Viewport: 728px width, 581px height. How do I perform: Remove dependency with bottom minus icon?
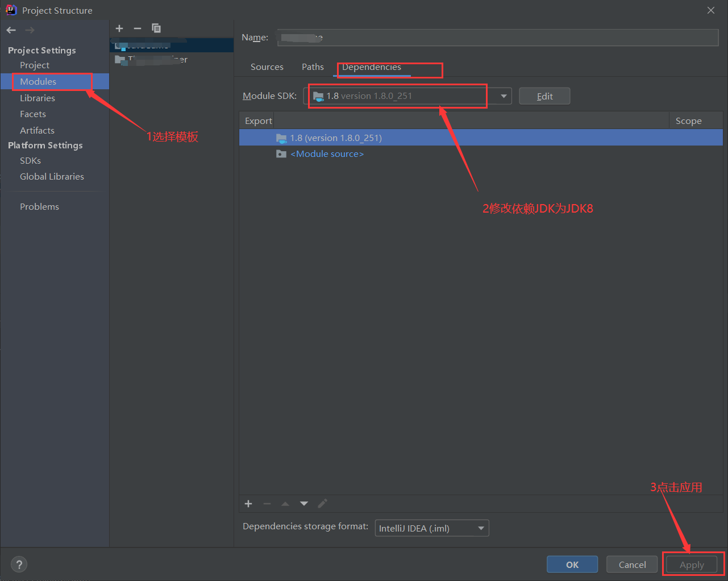coord(267,504)
